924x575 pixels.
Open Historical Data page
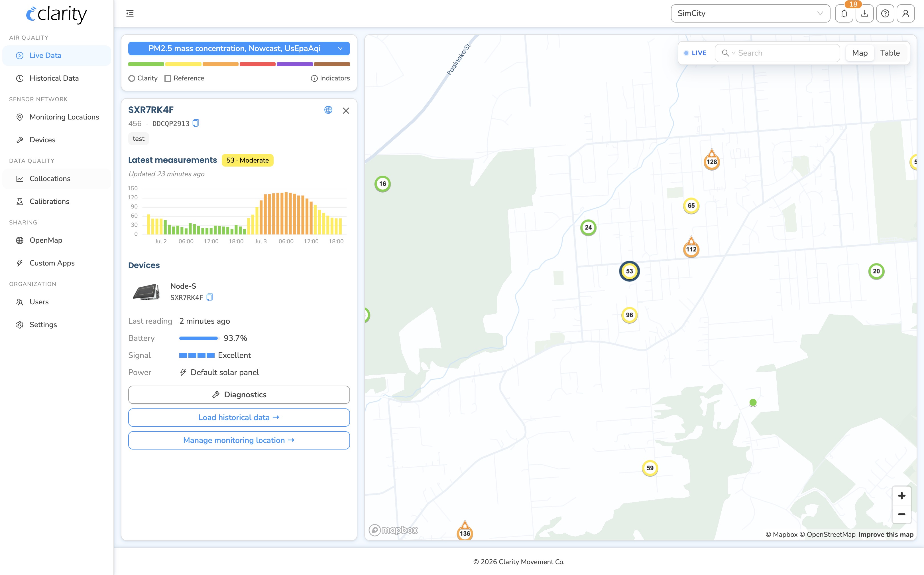point(57,78)
